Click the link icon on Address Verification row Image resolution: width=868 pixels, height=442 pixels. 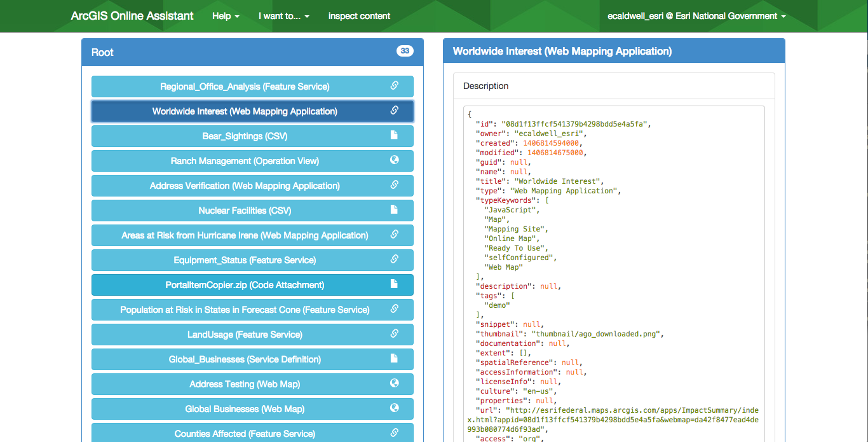click(394, 185)
